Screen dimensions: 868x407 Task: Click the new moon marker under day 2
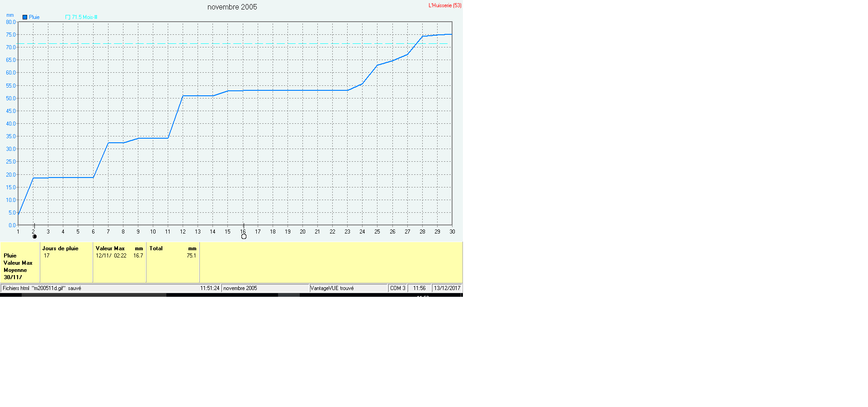(34, 236)
